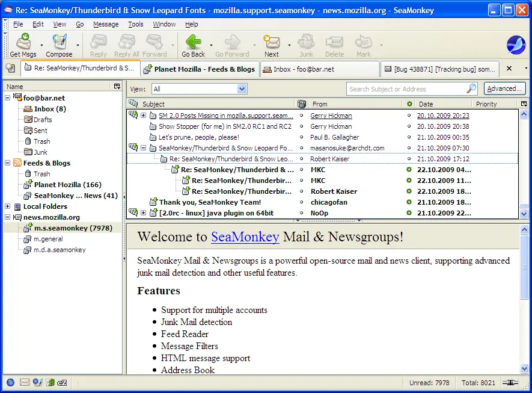The width and height of the screenshot is (532, 393).
Task: Click the Reply All toolbar icon
Action: click(127, 42)
